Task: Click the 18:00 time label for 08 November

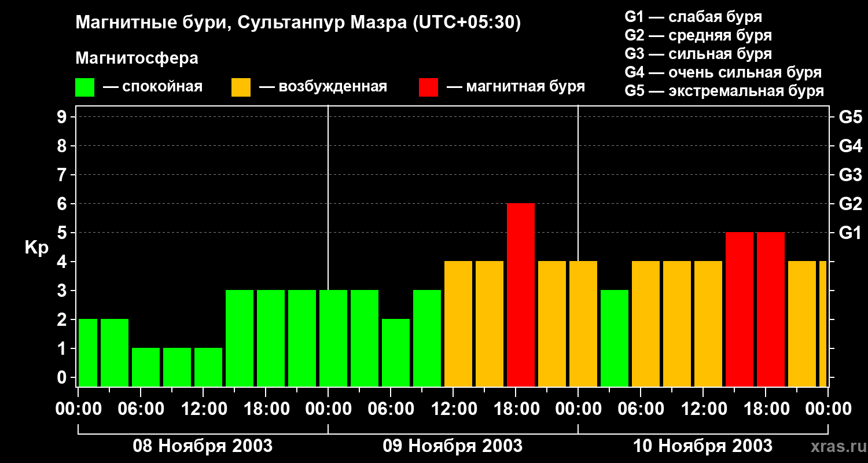Action: pos(266,409)
